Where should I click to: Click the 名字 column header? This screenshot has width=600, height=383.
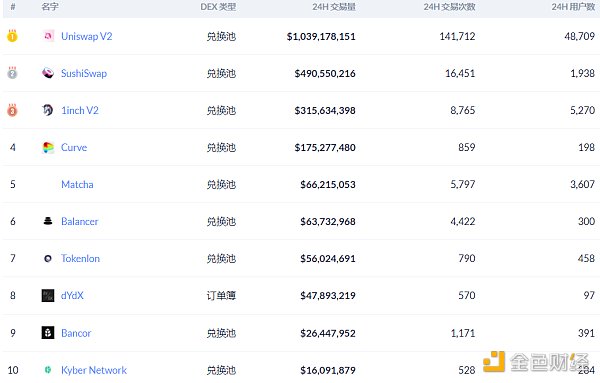[x=50, y=7]
